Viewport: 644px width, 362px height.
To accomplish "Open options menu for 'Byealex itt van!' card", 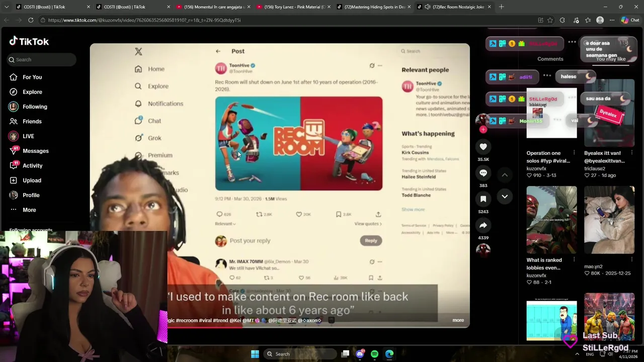I will click(632, 153).
